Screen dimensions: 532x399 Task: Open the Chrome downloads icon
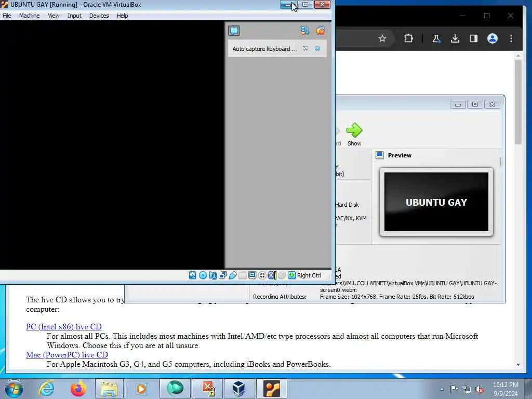pyautogui.click(x=455, y=38)
